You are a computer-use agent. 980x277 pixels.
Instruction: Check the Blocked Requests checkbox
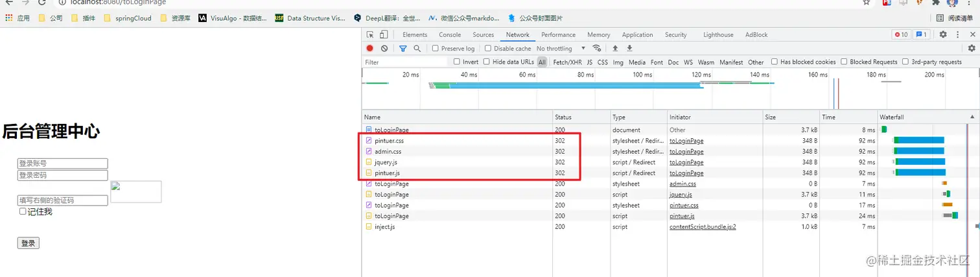(845, 62)
